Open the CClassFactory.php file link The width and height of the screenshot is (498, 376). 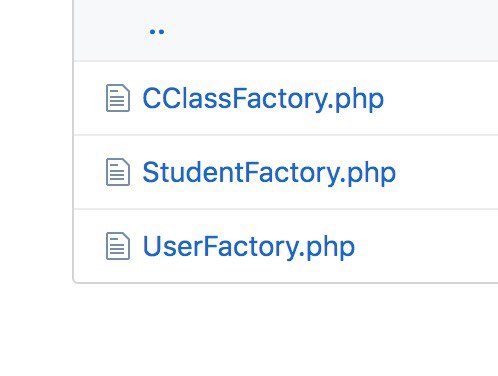pyautogui.click(x=263, y=99)
